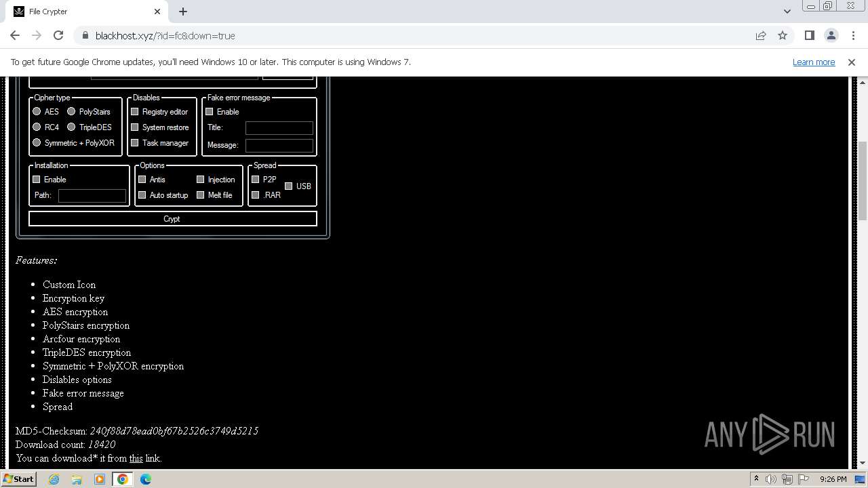Launch Internet Explorer from the taskbar

pyautogui.click(x=54, y=479)
